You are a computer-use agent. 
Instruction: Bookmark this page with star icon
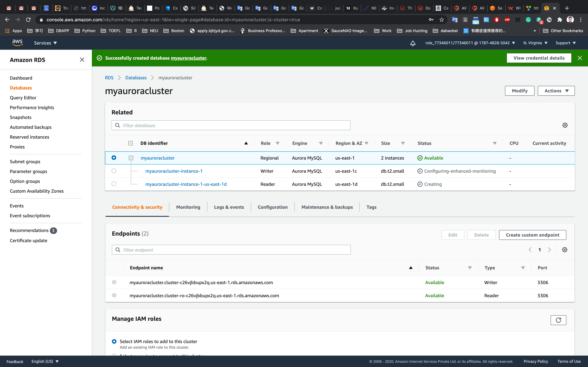(441, 20)
